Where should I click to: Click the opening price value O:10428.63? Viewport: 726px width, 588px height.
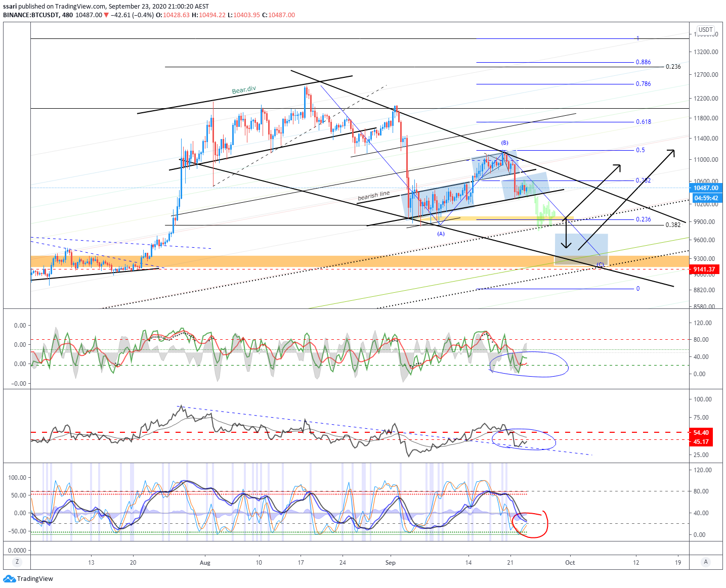[x=173, y=15]
